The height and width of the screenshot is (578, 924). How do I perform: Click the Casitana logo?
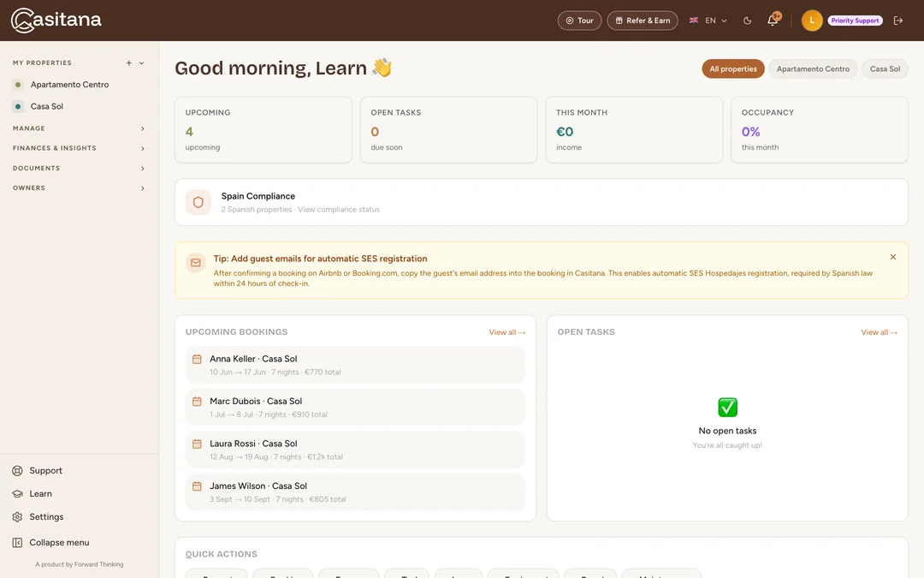(56, 20)
